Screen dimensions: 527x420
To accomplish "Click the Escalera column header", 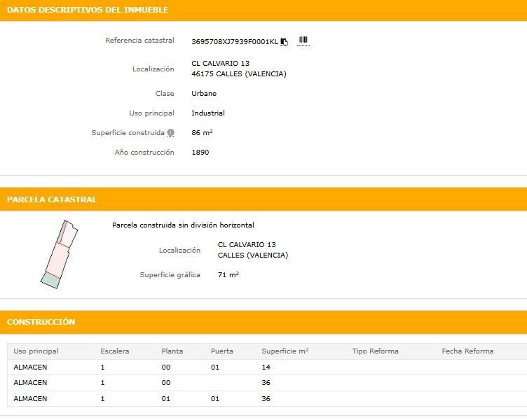I will pyautogui.click(x=115, y=351).
